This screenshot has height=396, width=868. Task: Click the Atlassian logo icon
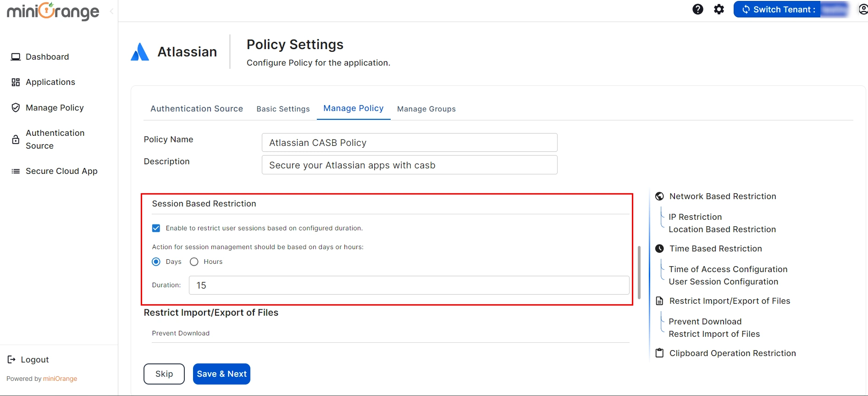140,52
